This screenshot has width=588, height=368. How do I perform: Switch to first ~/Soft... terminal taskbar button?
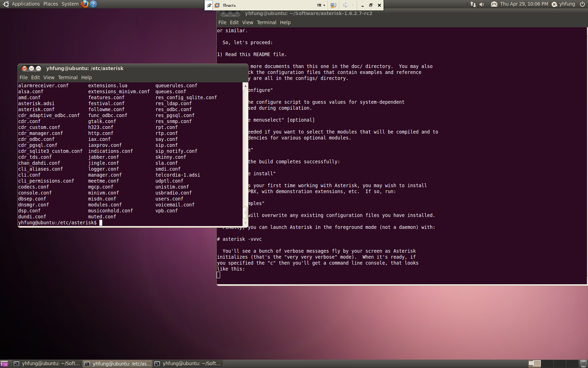[47, 364]
